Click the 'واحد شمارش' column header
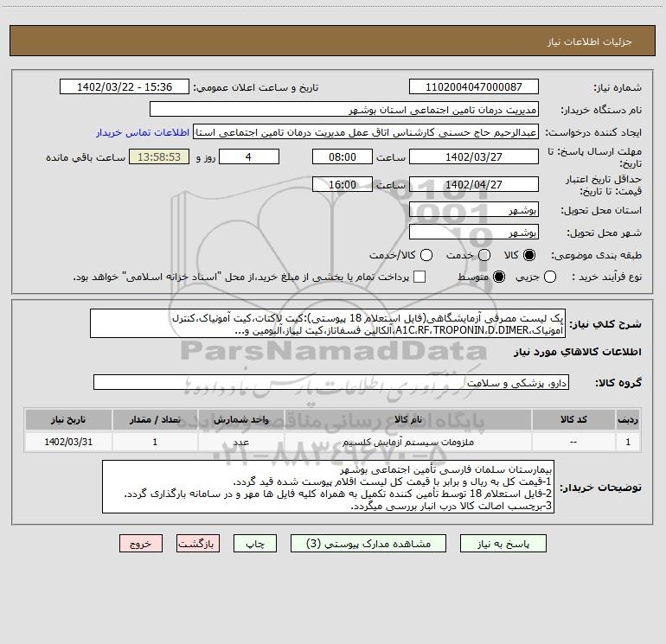The width and height of the screenshot is (666, 644). click(x=240, y=419)
